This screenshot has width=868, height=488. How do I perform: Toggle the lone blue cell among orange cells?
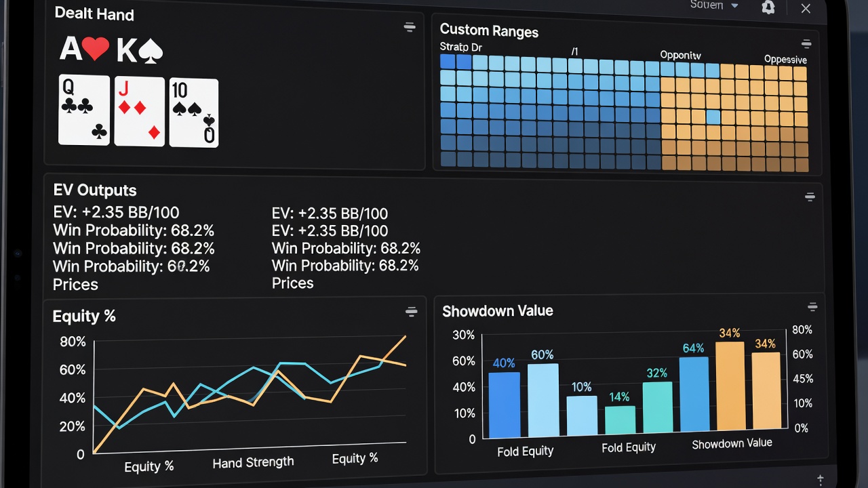pos(713,117)
